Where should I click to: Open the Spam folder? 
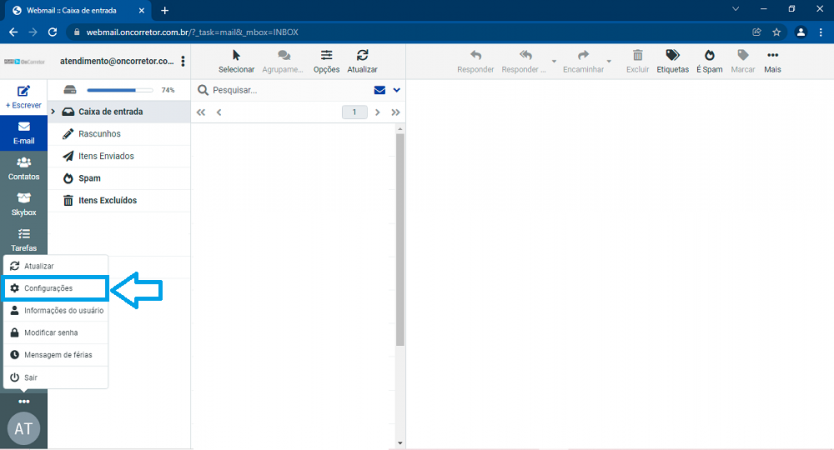[119, 178]
